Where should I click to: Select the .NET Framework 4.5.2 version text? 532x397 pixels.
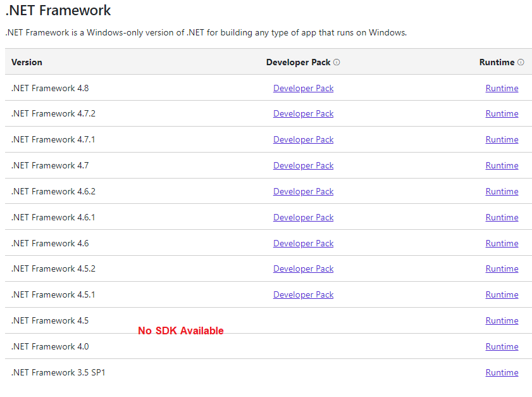53,269
